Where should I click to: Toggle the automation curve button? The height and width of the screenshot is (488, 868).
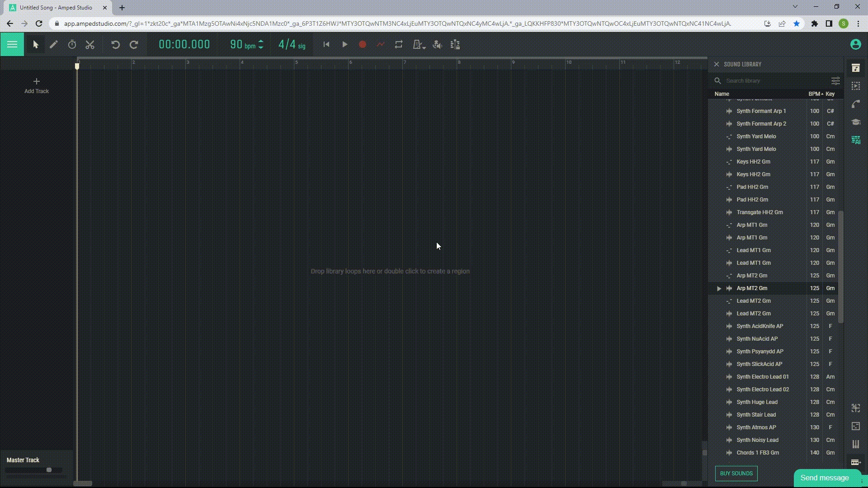click(380, 45)
